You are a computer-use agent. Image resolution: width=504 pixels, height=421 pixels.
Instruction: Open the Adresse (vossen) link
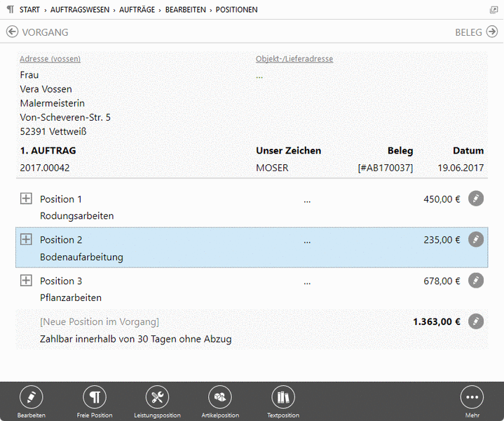click(x=50, y=59)
